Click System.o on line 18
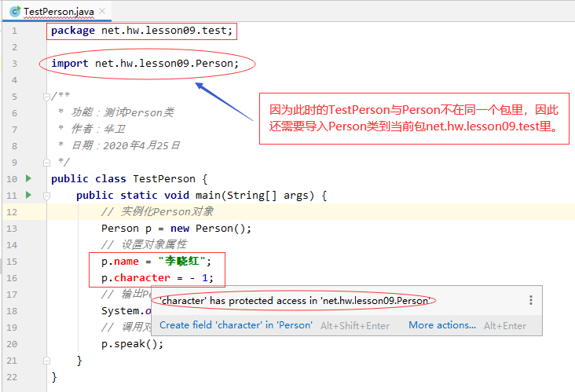The width and height of the screenshot is (575, 392). point(126,311)
